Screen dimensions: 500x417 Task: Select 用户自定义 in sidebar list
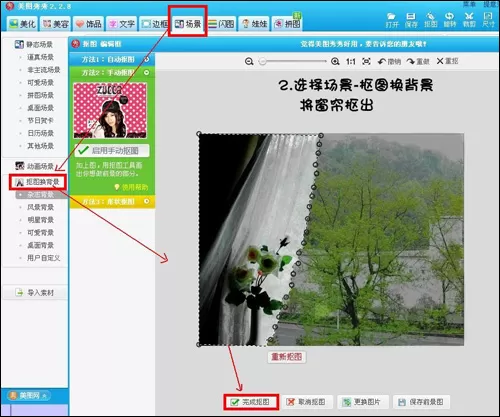click(x=43, y=258)
